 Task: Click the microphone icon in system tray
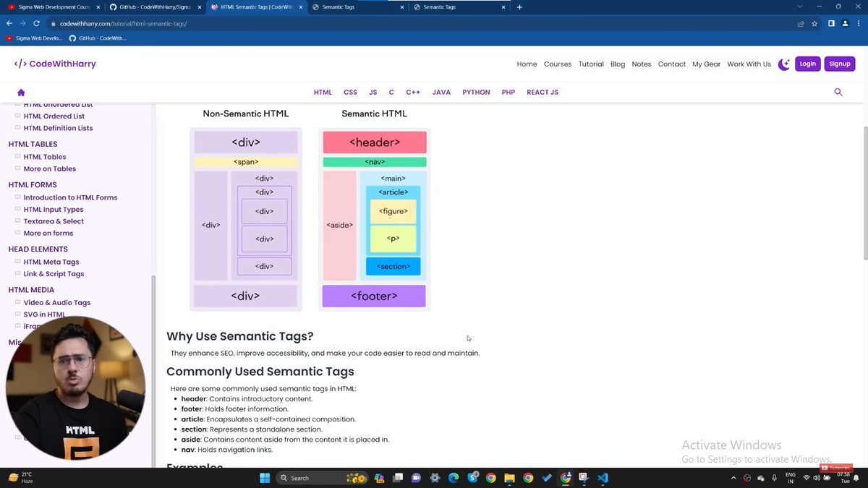click(774, 478)
